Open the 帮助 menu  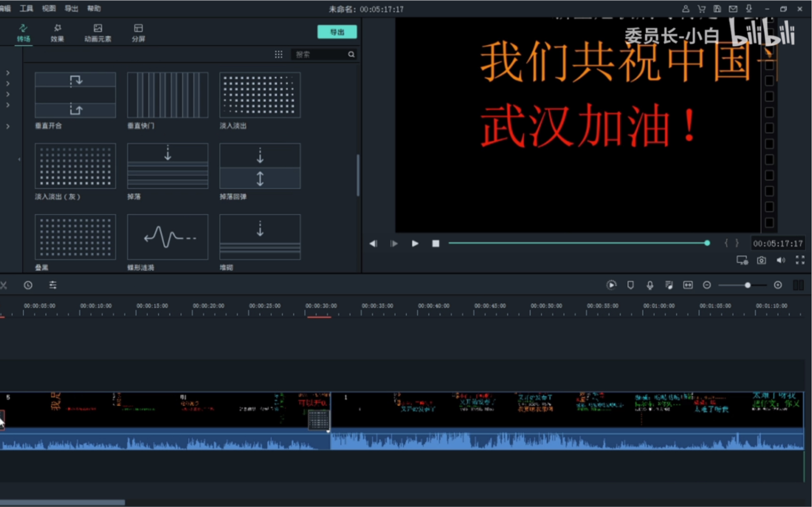point(94,8)
